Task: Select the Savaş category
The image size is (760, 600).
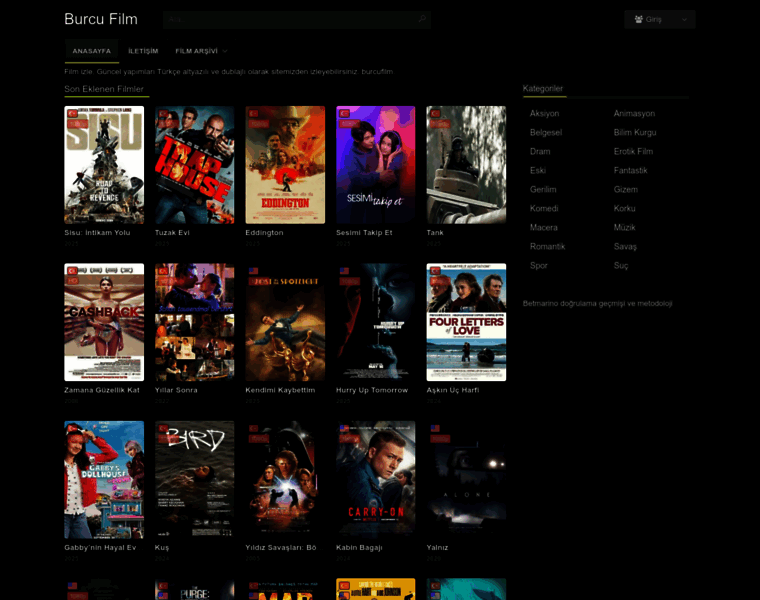Action: tap(625, 246)
